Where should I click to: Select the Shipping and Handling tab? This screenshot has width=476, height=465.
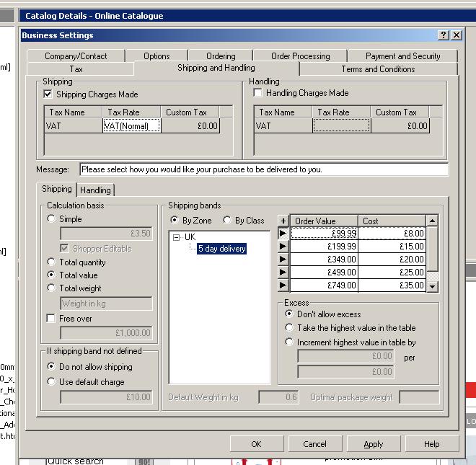216,68
